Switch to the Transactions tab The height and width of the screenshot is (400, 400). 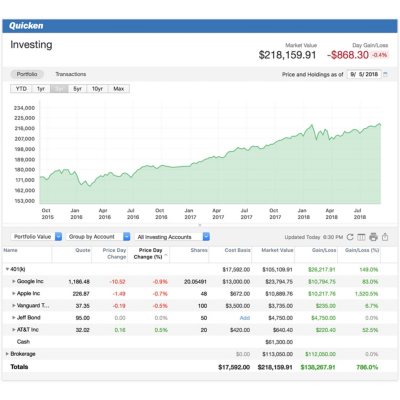click(71, 74)
